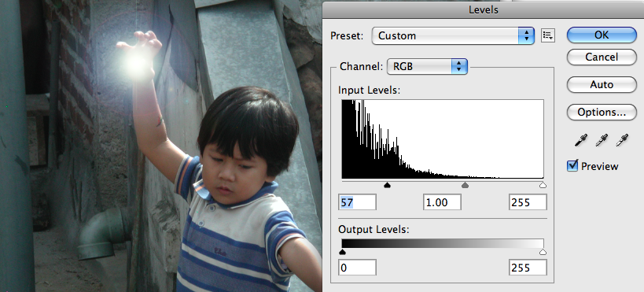Open the preset options menu icon
This screenshot has height=292, width=644.
pyautogui.click(x=548, y=35)
